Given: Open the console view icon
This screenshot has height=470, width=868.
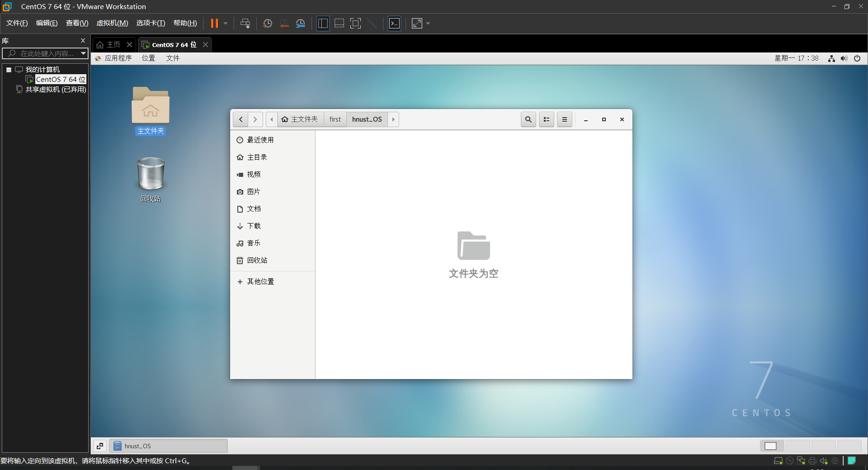Looking at the screenshot, I should [x=395, y=23].
